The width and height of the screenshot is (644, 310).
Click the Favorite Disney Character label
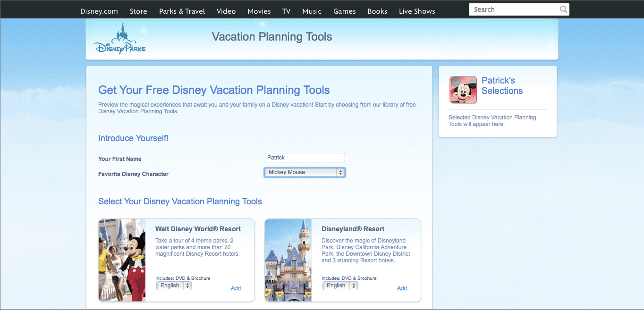click(x=133, y=174)
